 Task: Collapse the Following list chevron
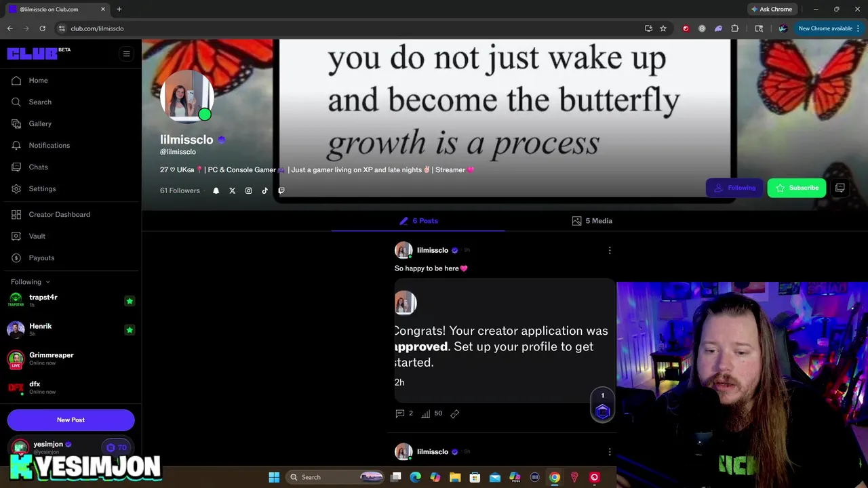[47, 282]
